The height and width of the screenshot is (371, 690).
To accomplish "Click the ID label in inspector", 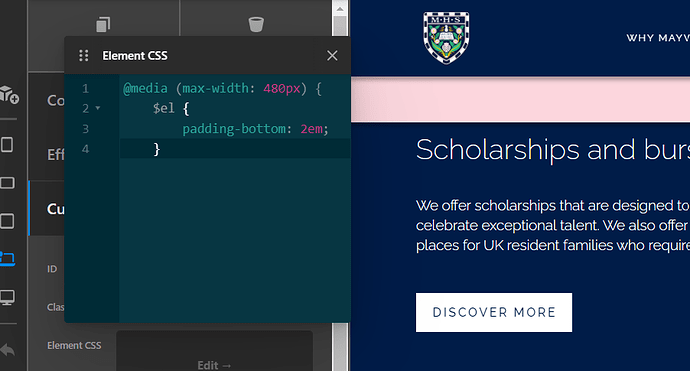I will pyautogui.click(x=52, y=269).
